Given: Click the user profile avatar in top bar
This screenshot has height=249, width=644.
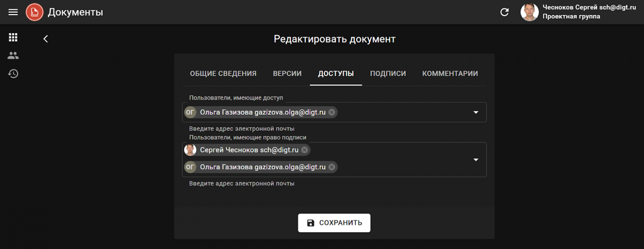Looking at the screenshot, I should (x=530, y=12).
